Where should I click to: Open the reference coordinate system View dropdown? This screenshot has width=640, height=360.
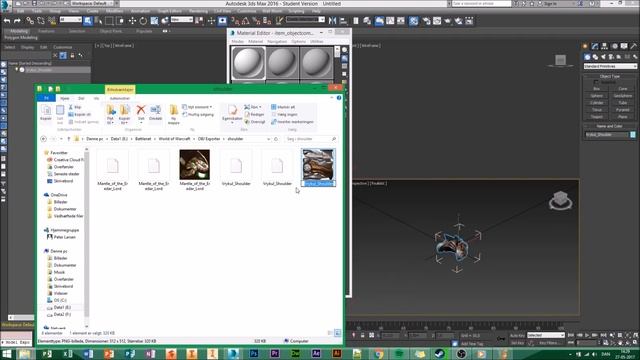coord(182,20)
